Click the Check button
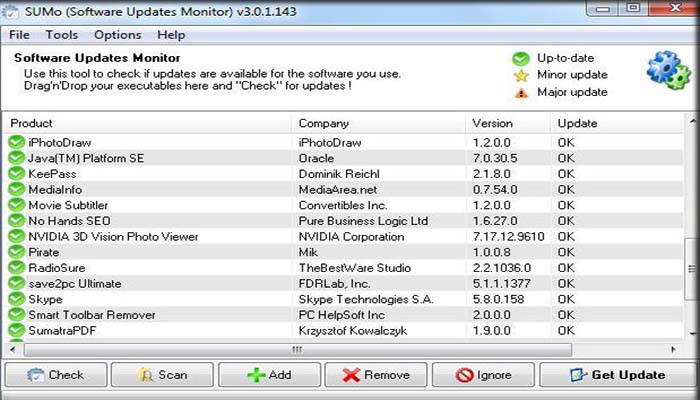 tap(56, 375)
